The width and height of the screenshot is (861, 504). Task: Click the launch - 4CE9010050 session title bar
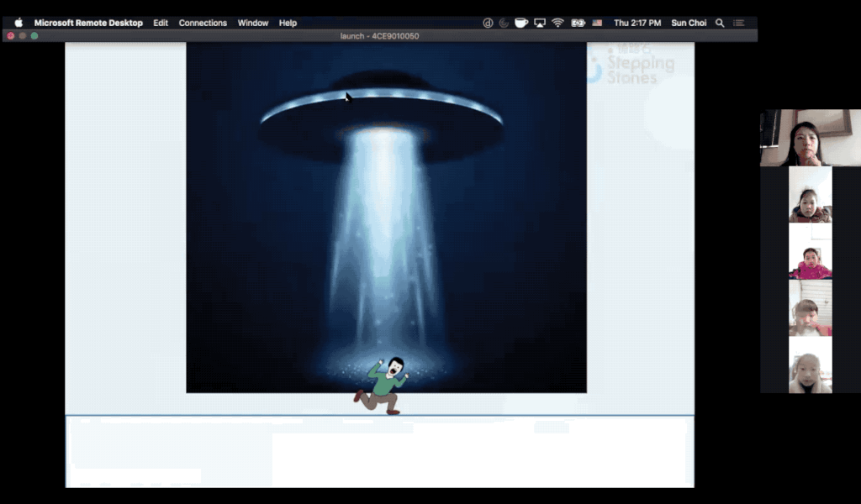pyautogui.click(x=380, y=36)
